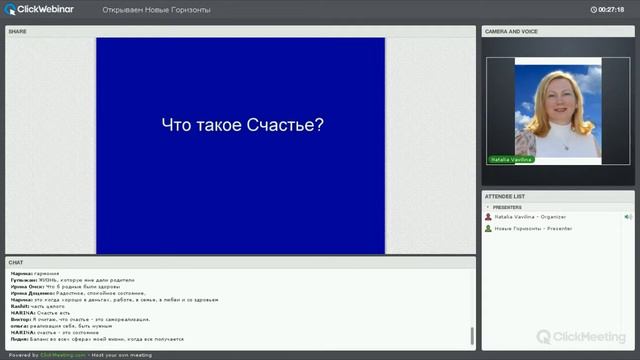Click the elapsed time 00:27:18
Screen dimensions: 640x360
[x=611, y=9]
